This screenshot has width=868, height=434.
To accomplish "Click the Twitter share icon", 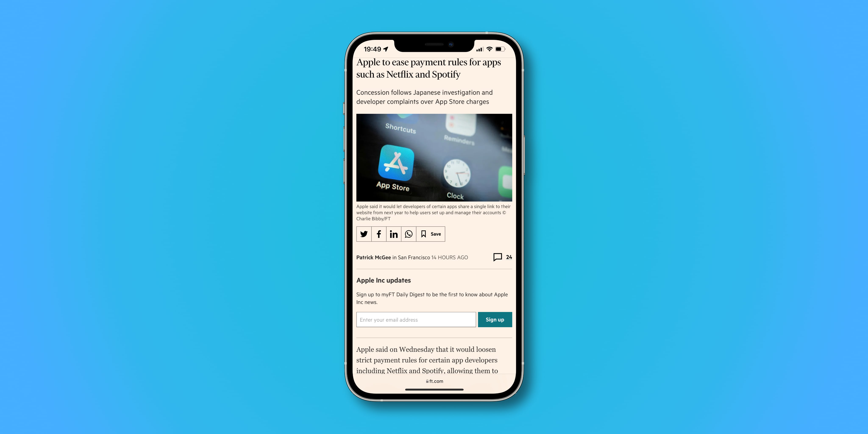I will (364, 234).
